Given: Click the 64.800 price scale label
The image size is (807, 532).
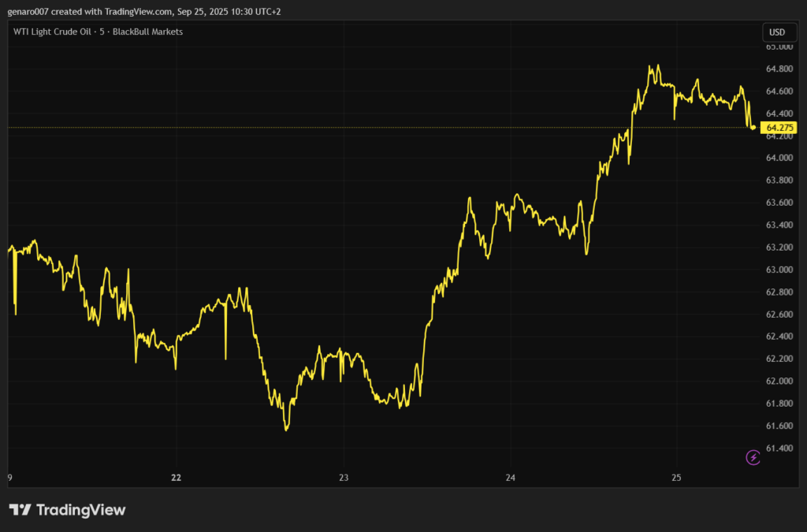Looking at the screenshot, I should pos(779,69).
